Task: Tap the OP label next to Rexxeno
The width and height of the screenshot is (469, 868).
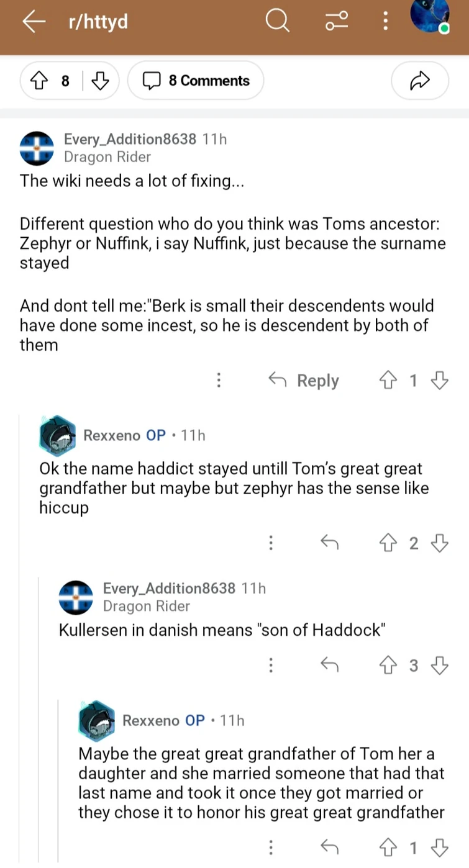Action: click(155, 435)
